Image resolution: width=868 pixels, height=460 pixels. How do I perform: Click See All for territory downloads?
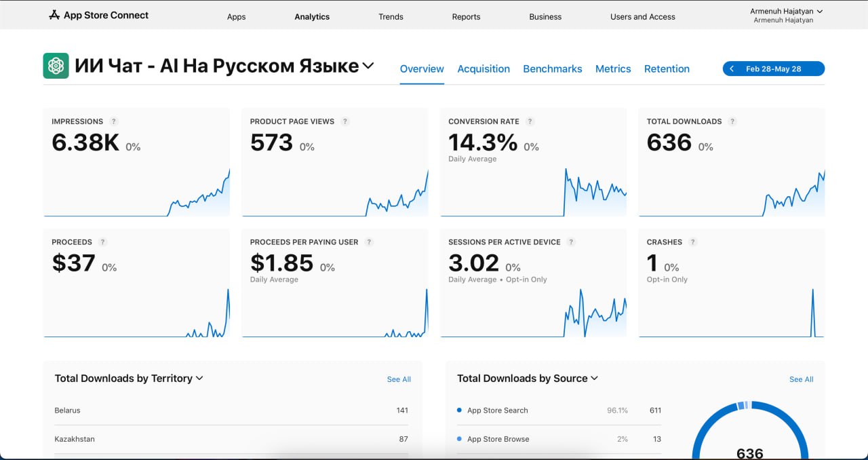point(399,379)
